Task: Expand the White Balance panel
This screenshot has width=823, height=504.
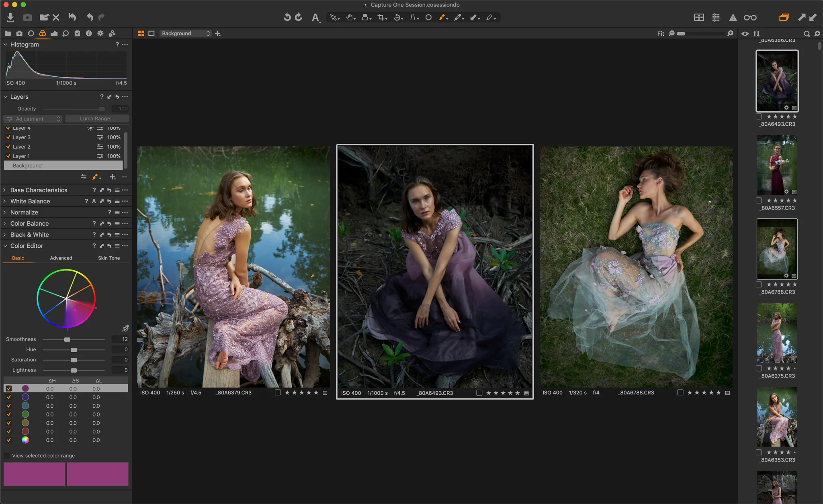Action: click(x=5, y=201)
